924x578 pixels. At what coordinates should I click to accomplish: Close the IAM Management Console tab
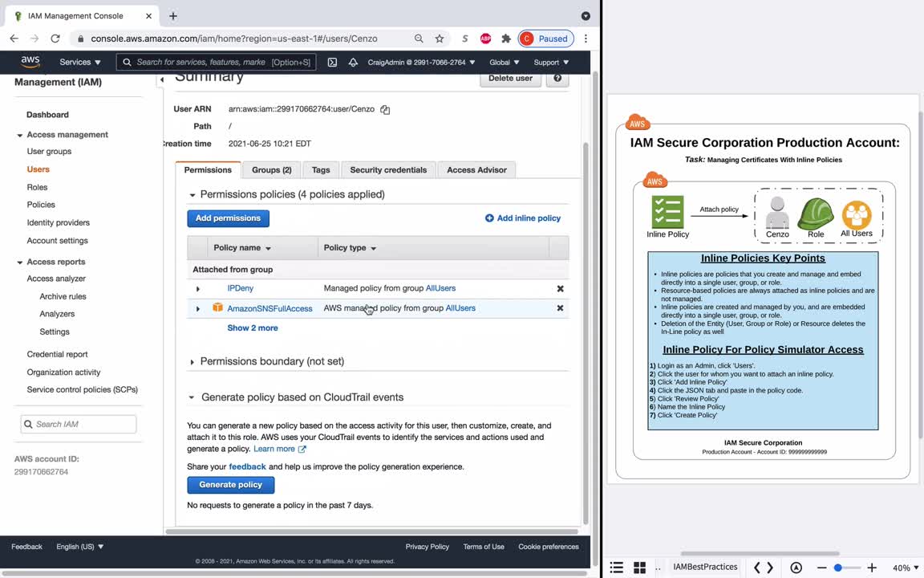point(148,16)
